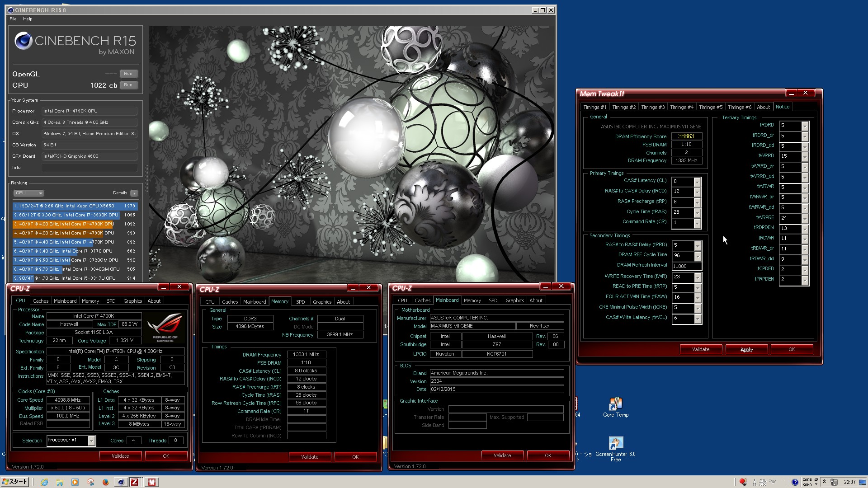The image size is (868, 488).
Task: Open the DRAM REF Cycle Time dropdown
Action: [698, 256]
